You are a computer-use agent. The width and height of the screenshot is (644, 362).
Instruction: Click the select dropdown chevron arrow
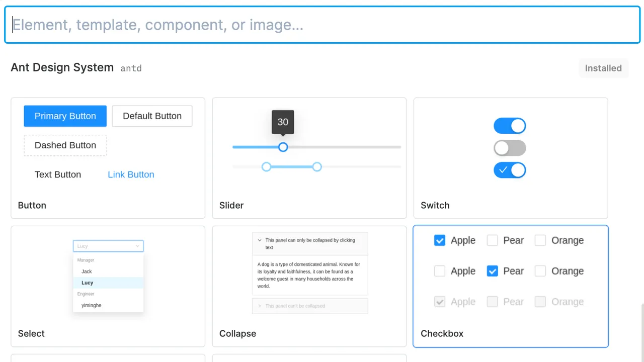137,246
